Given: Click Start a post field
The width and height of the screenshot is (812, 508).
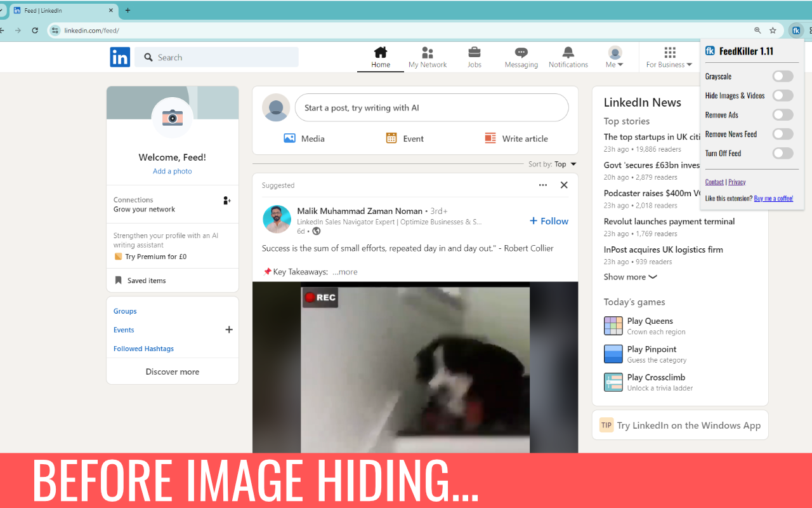Looking at the screenshot, I should pyautogui.click(x=431, y=107).
